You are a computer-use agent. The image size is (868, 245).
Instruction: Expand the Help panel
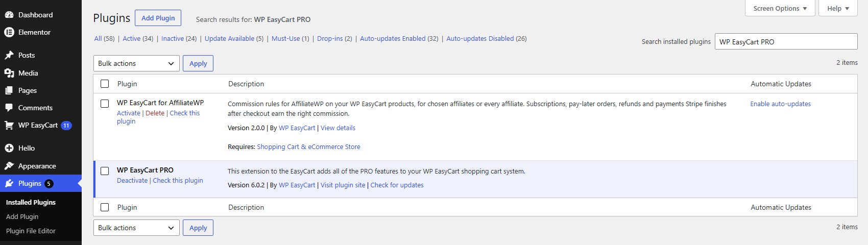click(x=838, y=8)
